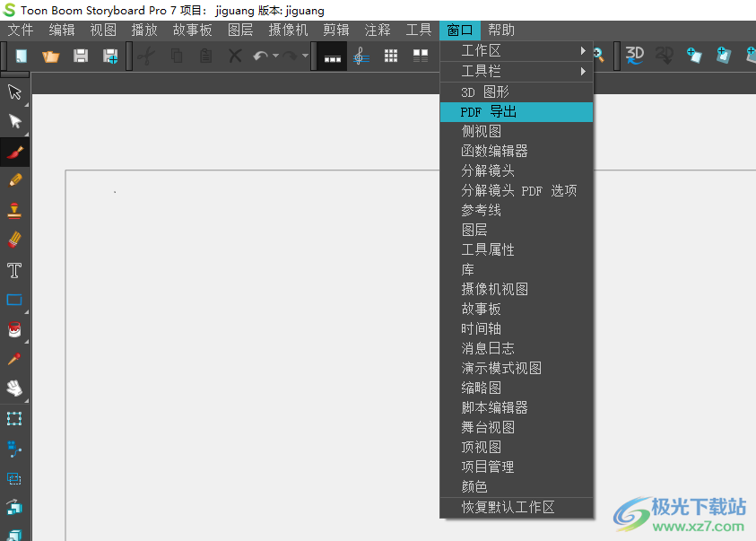The image size is (756, 541).
Task: Select the Eraser tool
Action: pyautogui.click(x=15, y=240)
